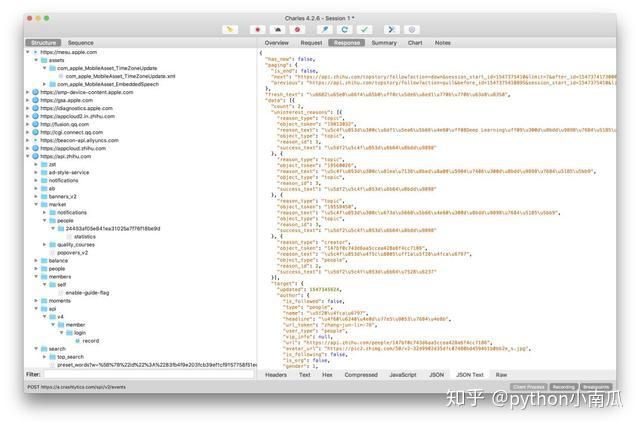
Task: Click the folder icon beside banners_v2
Action: click(x=44, y=196)
